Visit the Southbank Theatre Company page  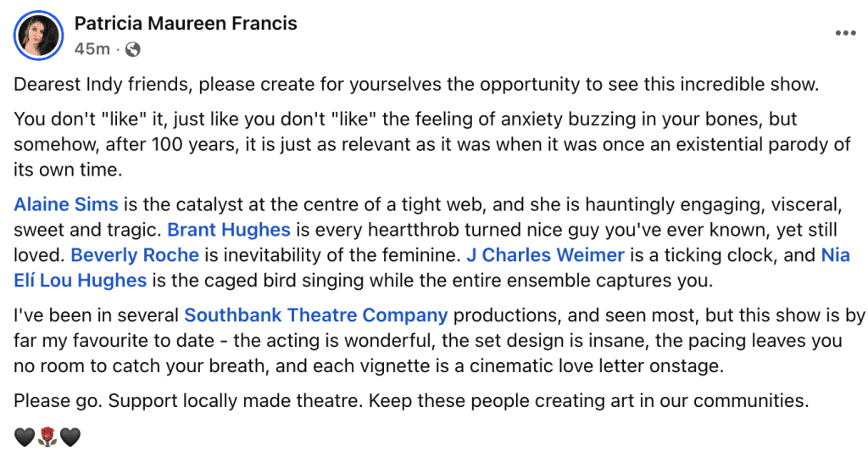316,316
